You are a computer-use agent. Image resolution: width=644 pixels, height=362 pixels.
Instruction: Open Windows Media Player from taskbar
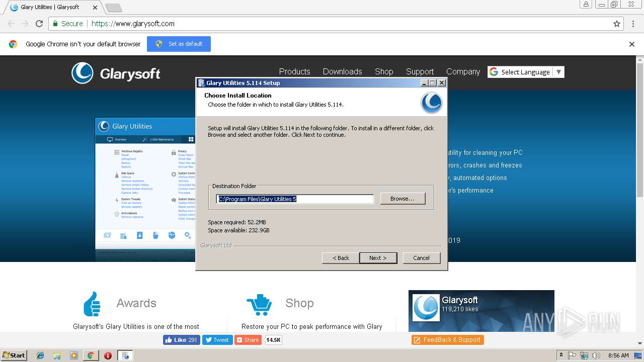[x=74, y=355]
